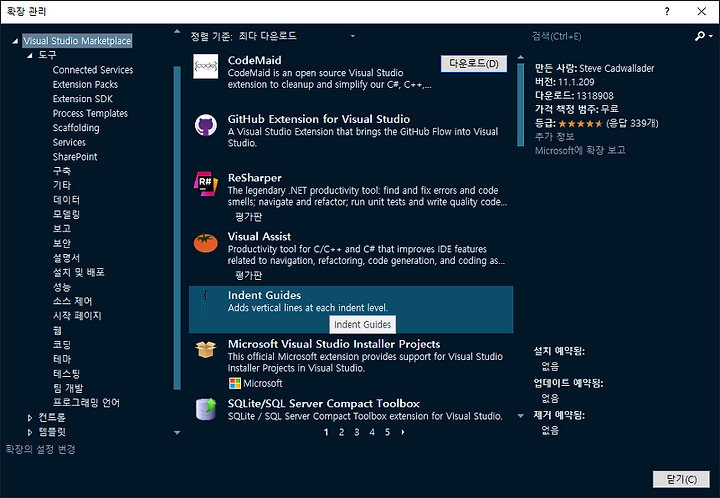Click the search magnifier icon

click(700, 36)
